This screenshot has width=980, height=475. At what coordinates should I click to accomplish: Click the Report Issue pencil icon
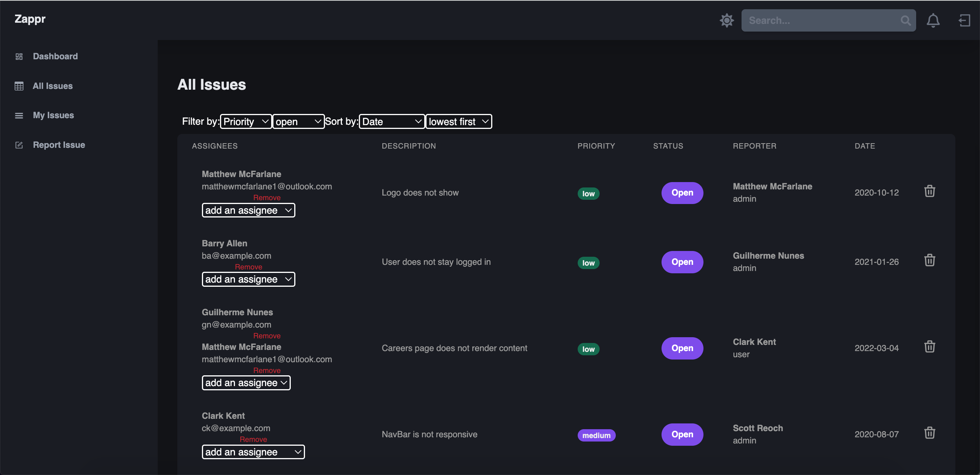tap(19, 145)
